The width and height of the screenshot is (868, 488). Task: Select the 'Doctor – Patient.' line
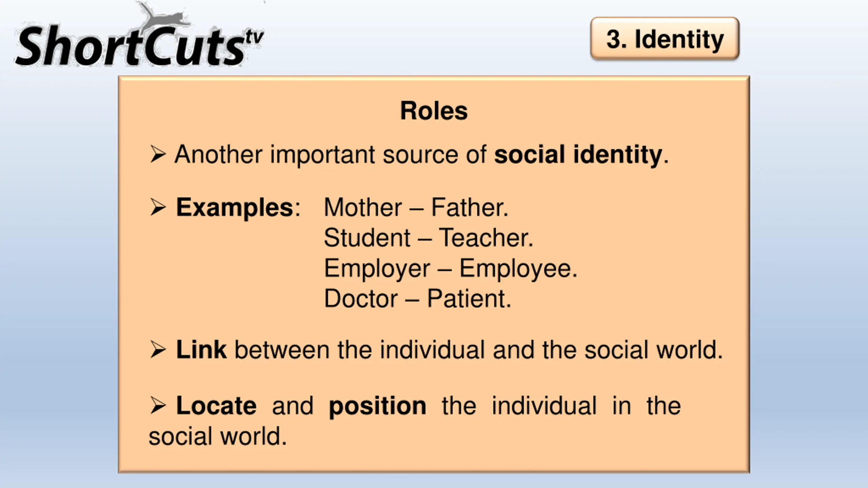point(417,299)
